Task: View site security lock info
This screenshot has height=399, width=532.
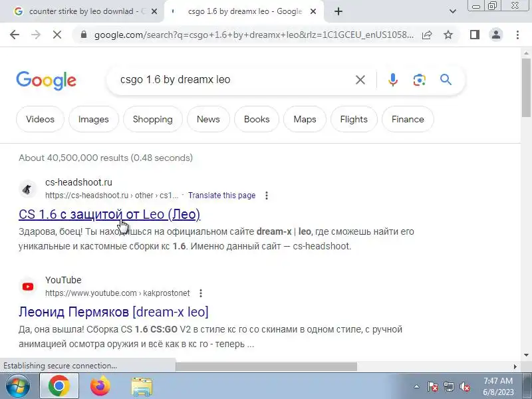Action: [x=84, y=35]
